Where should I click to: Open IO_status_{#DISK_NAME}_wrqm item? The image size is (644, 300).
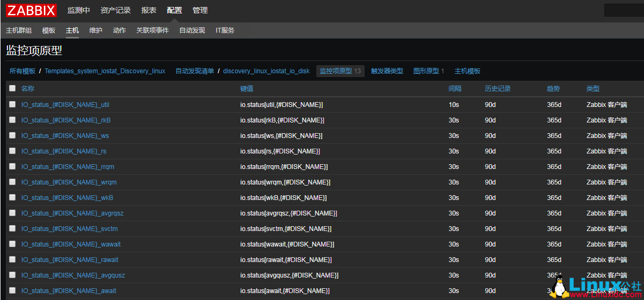69,182
